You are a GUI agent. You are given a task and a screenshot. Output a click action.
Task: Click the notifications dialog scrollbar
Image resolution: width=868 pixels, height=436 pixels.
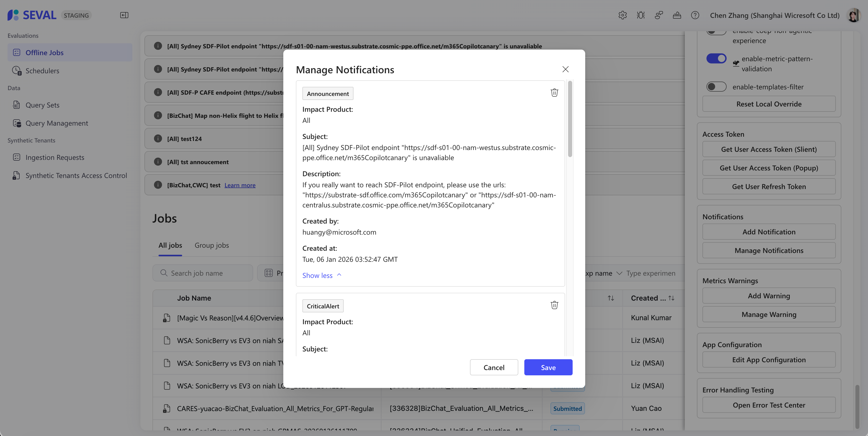570,119
